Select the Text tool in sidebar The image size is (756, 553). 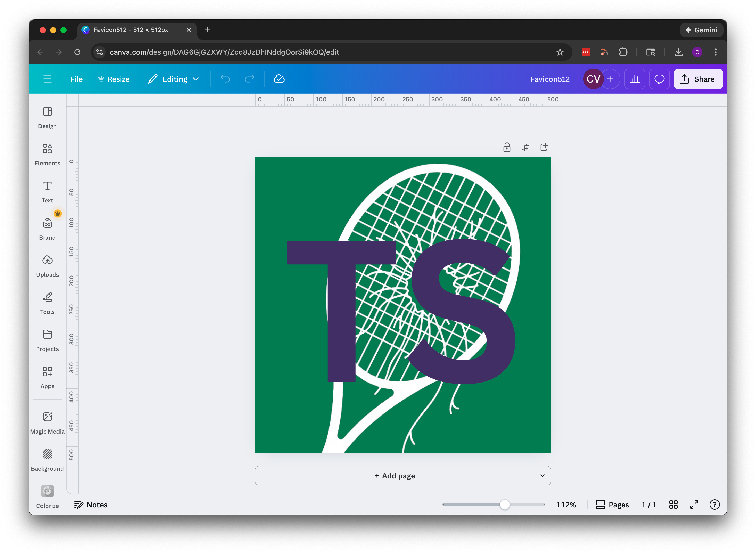(47, 191)
